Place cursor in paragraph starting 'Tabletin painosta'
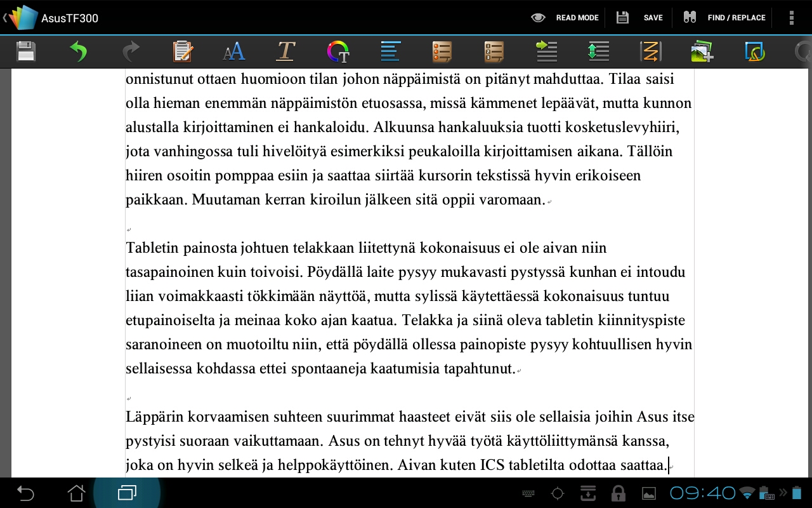This screenshot has width=812, height=508. click(409, 308)
